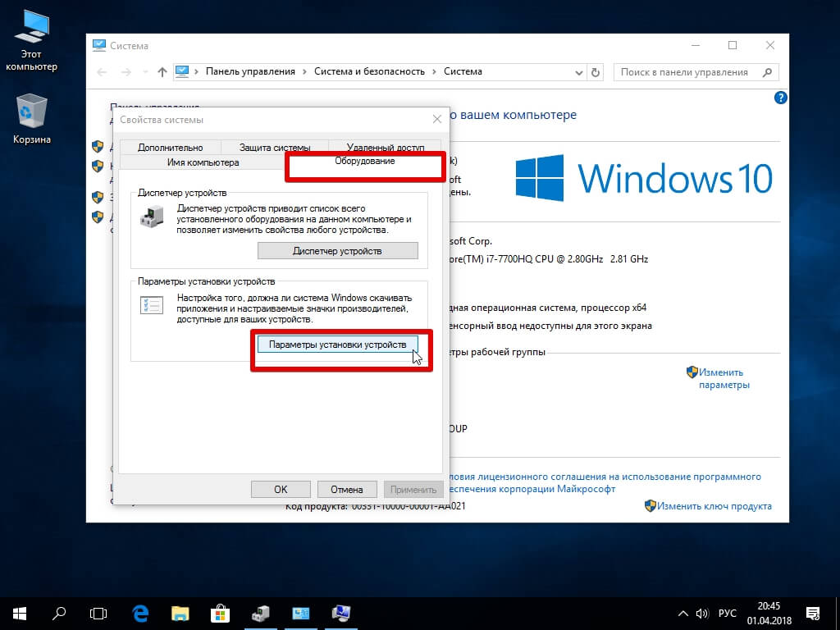Select the Оборудование tab
Image resolution: width=840 pixels, height=630 pixels.
365,162
